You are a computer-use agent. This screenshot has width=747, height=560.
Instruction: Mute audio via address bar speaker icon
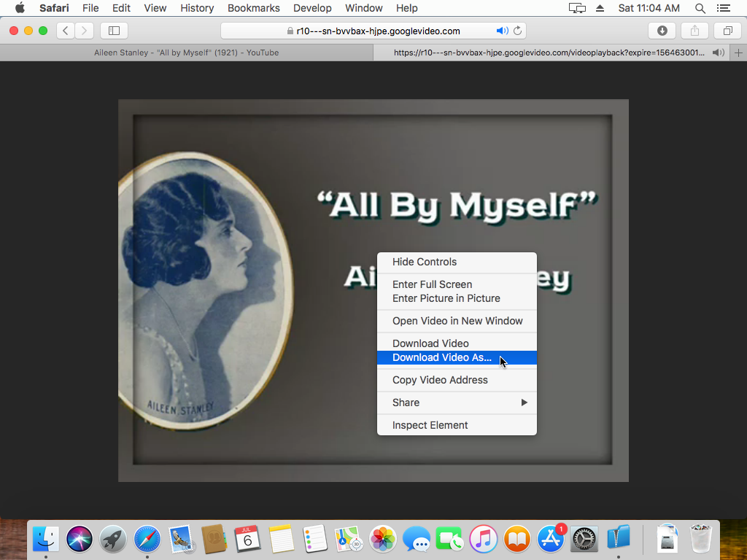pos(502,31)
